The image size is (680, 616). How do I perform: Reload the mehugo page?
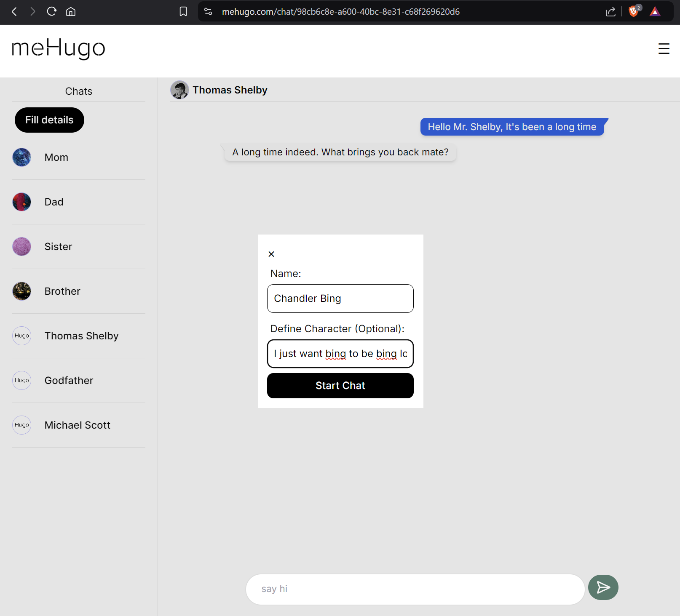(x=51, y=12)
